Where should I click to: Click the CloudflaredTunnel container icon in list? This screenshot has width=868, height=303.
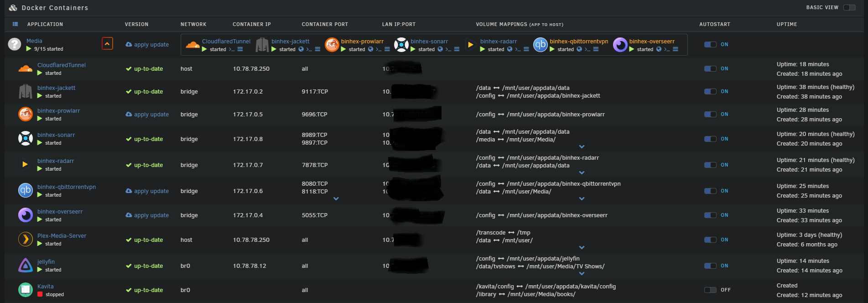[25, 69]
